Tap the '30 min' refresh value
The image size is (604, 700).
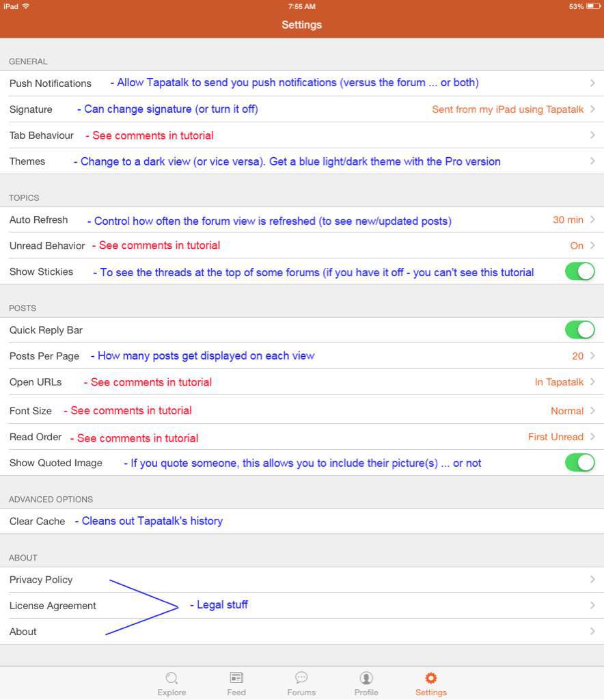tap(568, 219)
